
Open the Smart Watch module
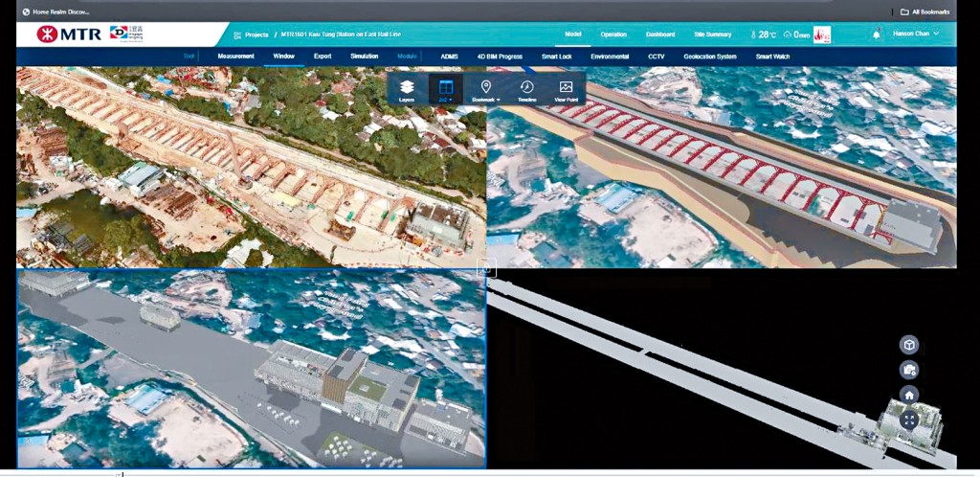[772, 57]
